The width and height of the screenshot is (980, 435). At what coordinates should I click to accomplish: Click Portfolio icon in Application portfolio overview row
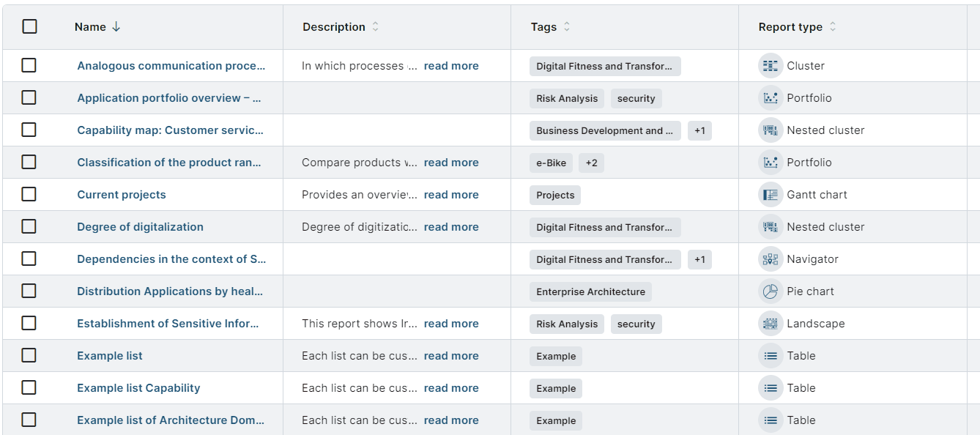pos(770,98)
